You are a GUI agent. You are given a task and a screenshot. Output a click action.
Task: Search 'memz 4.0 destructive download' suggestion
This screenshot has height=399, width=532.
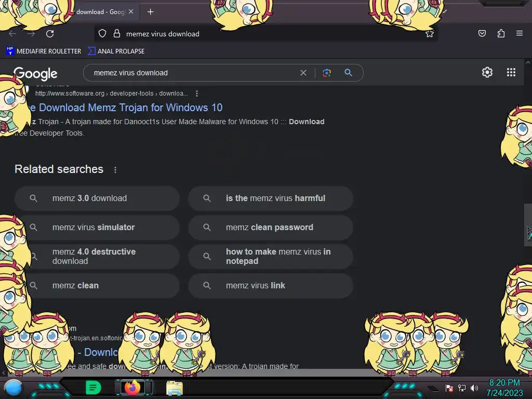point(97,257)
